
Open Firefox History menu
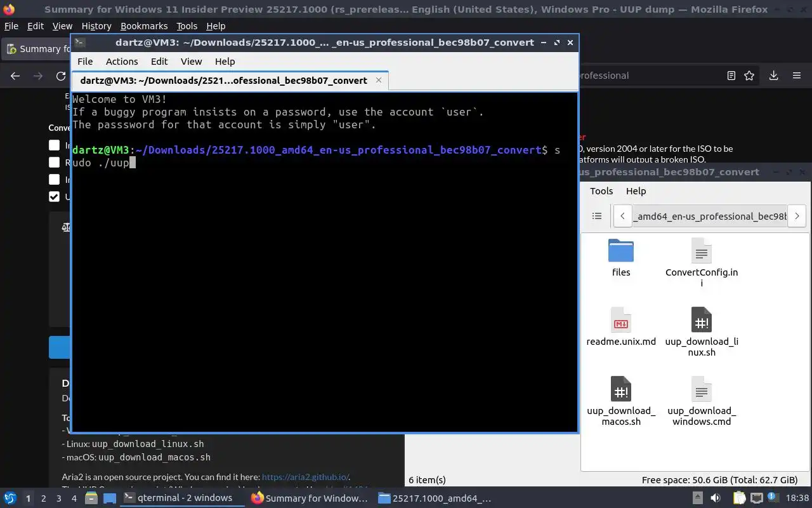coord(96,26)
